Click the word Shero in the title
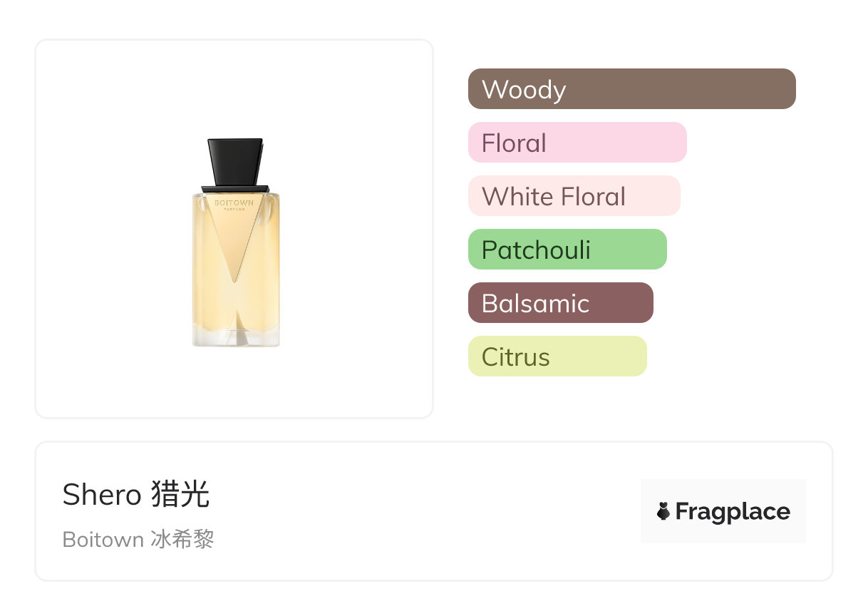The width and height of the screenshot is (868, 616). 102,495
